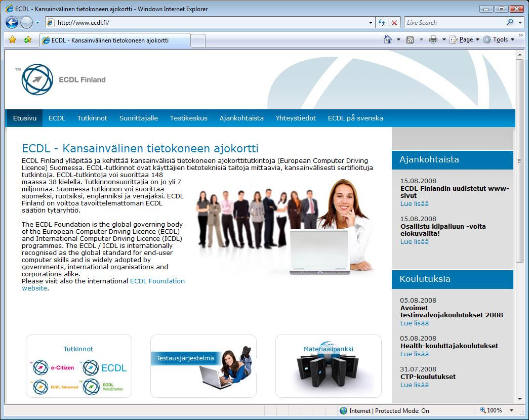Screen dimensions: 529x420
Task: Click Lue lisää under CTP-koulutukset
Action: (x=414, y=385)
